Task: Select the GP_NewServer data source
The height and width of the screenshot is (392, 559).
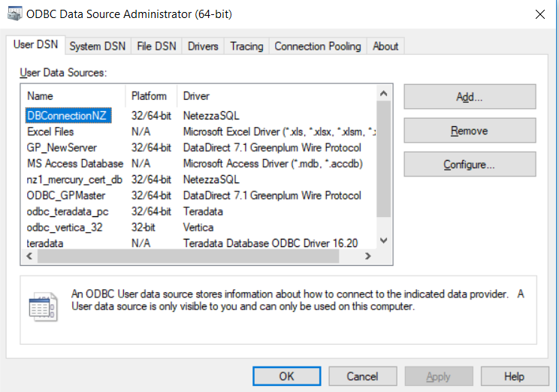Action: (62, 147)
